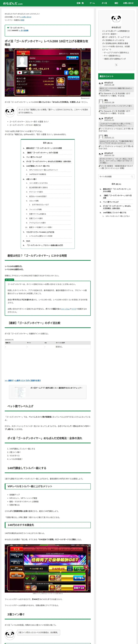This screenshot has width=138, height=644.
Task: Click the 該当なし table cell
Action: click(x=73, y=347)
